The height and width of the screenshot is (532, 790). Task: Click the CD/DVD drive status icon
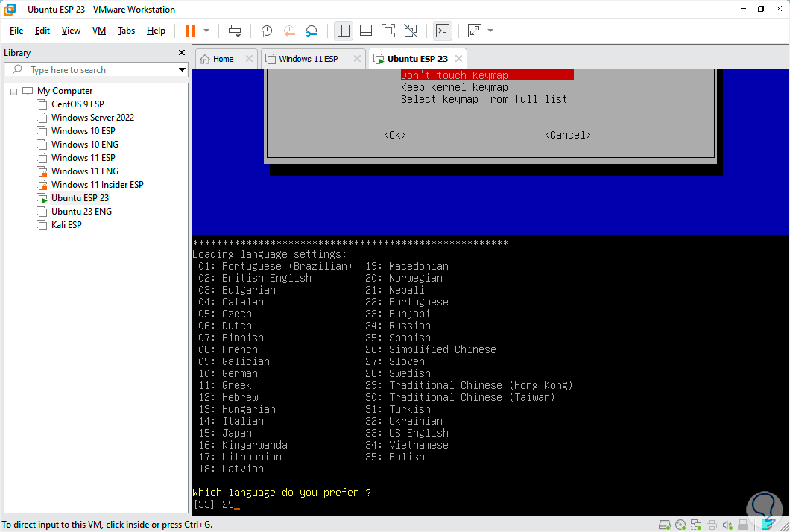click(680, 525)
